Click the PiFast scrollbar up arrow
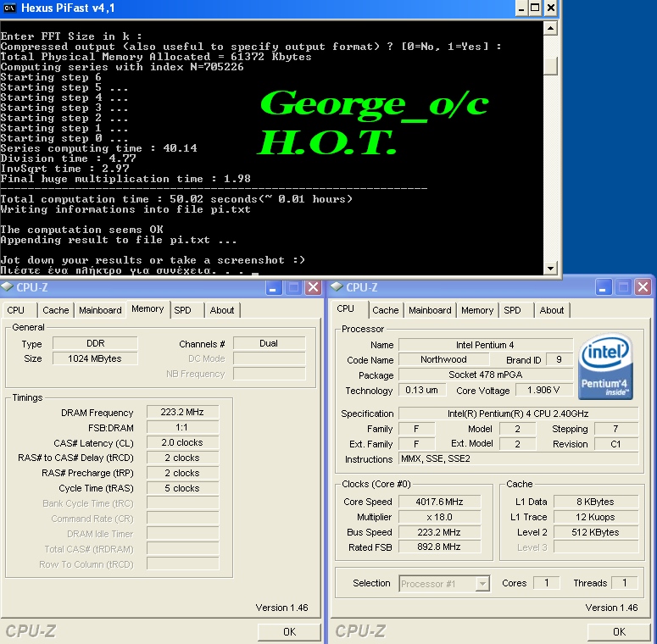The width and height of the screenshot is (657, 644). (550, 29)
